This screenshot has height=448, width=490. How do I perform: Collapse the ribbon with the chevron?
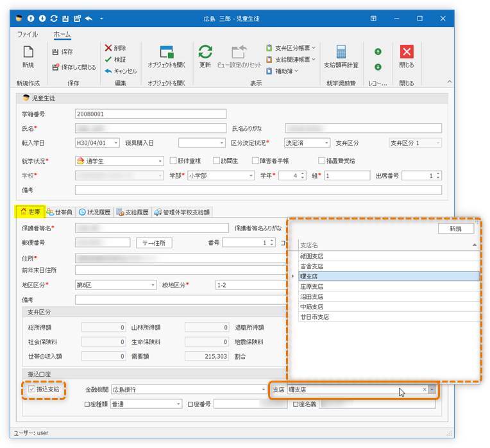[450, 82]
